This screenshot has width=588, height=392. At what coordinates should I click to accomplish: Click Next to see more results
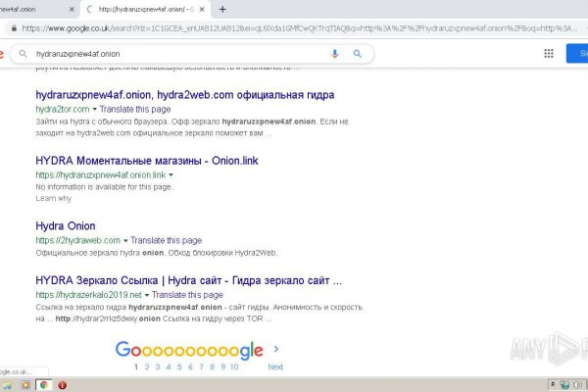click(x=275, y=367)
